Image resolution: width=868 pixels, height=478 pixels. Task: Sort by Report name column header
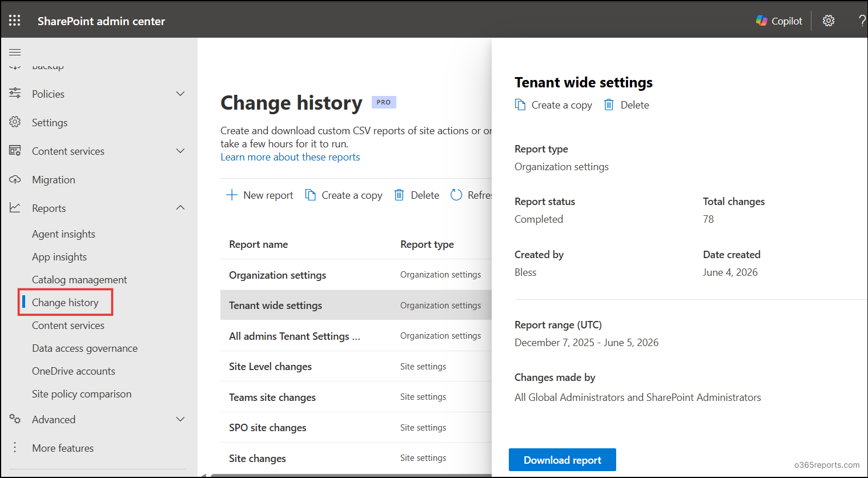(258, 244)
